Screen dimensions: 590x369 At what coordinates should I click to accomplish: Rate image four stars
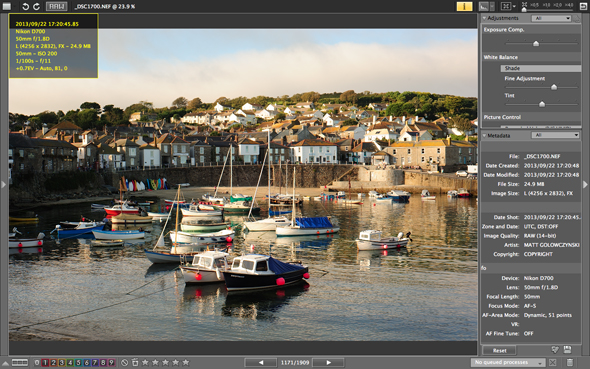pos(176,363)
